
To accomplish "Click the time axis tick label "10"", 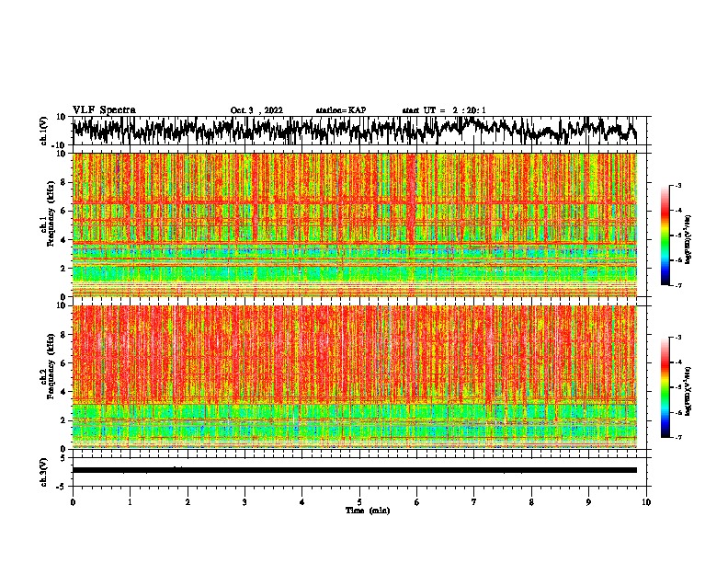I will (x=646, y=502).
